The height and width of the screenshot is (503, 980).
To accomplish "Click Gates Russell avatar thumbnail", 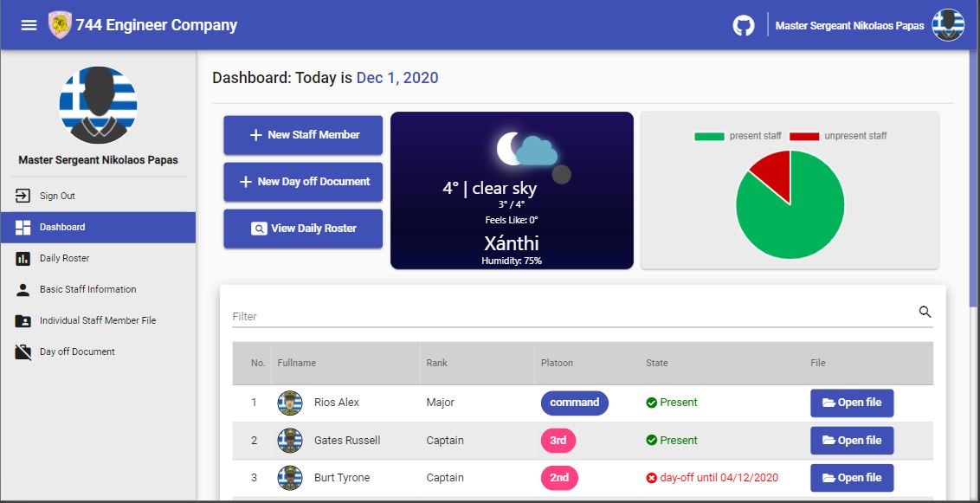I will point(290,441).
